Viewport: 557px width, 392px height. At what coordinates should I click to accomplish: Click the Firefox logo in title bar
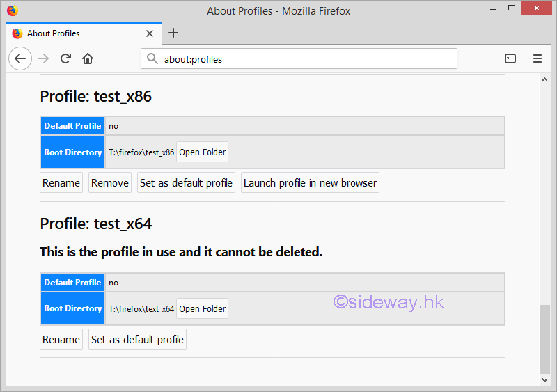(12, 10)
